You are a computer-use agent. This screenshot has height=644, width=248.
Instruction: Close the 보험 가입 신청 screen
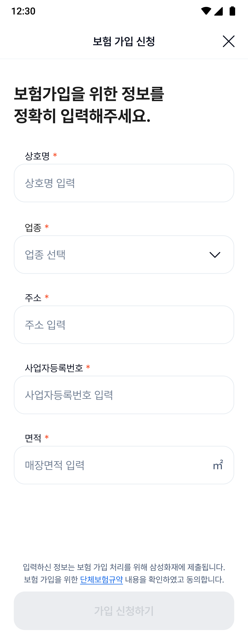point(228,41)
